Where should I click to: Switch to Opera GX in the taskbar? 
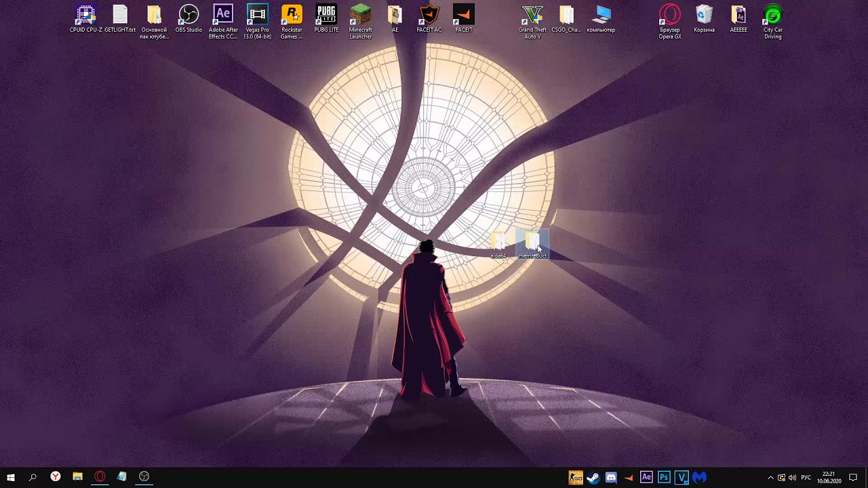[100, 477]
